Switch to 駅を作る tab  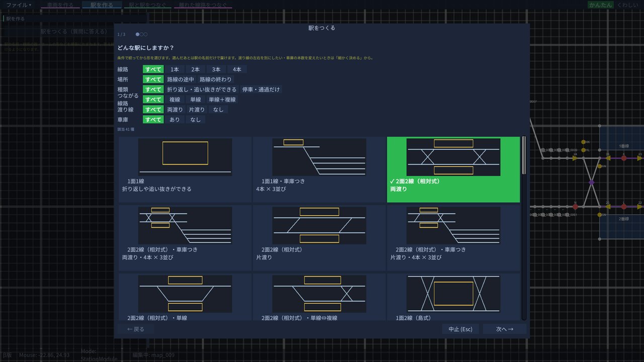102,5
